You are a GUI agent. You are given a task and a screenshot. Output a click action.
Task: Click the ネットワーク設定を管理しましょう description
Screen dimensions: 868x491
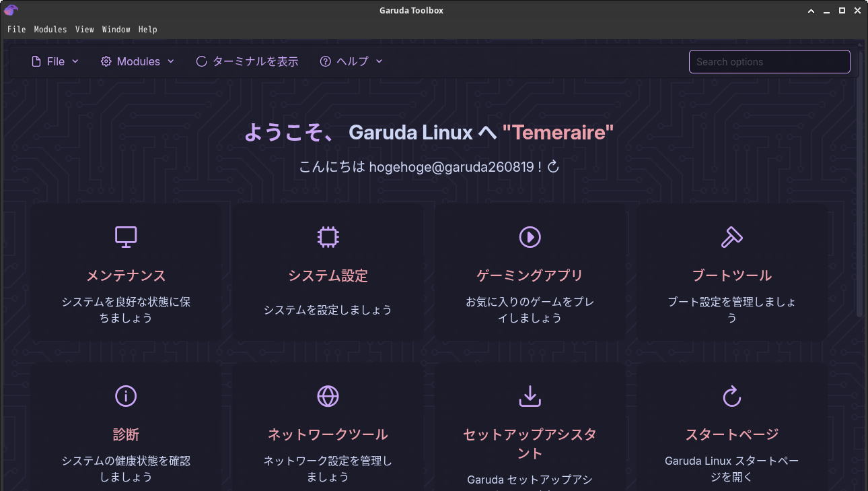(x=328, y=469)
